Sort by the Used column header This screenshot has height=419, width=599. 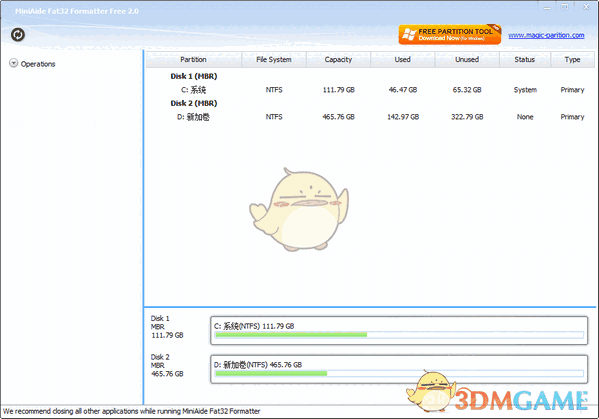coord(402,60)
